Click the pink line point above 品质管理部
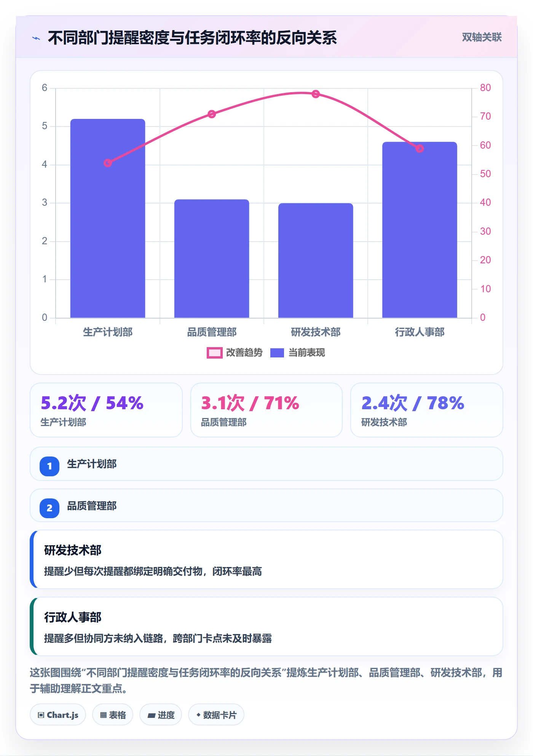The image size is (533, 756). 212,114
